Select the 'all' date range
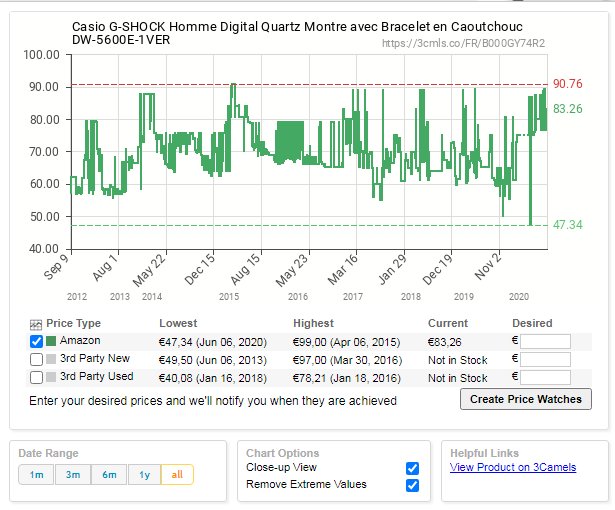615x510 pixels. [x=177, y=475]
